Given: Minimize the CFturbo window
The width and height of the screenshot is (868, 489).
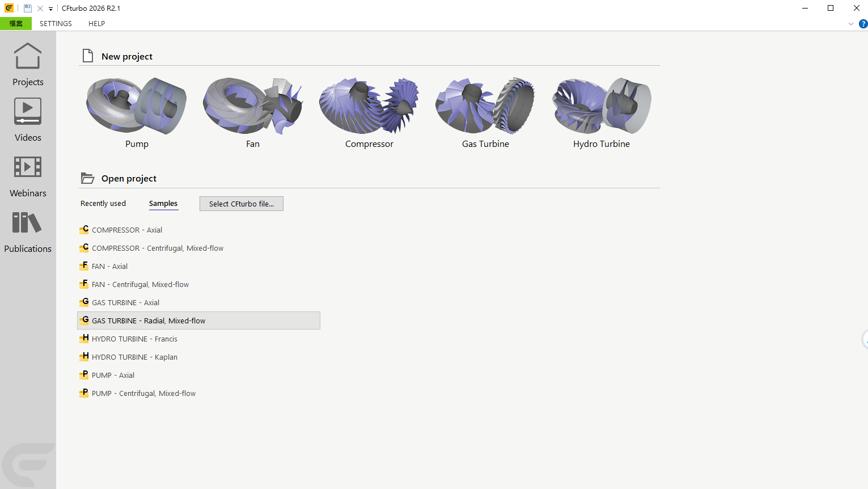Looking at the screenshot, I should [805, 8].
